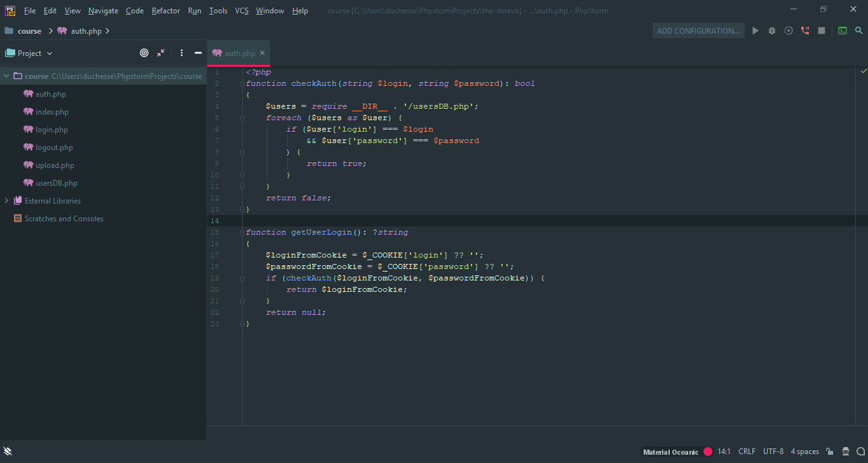The height and width of the screenshot is (463, 868).
Task: Open login.php in project tree
Action: point(51,129)
